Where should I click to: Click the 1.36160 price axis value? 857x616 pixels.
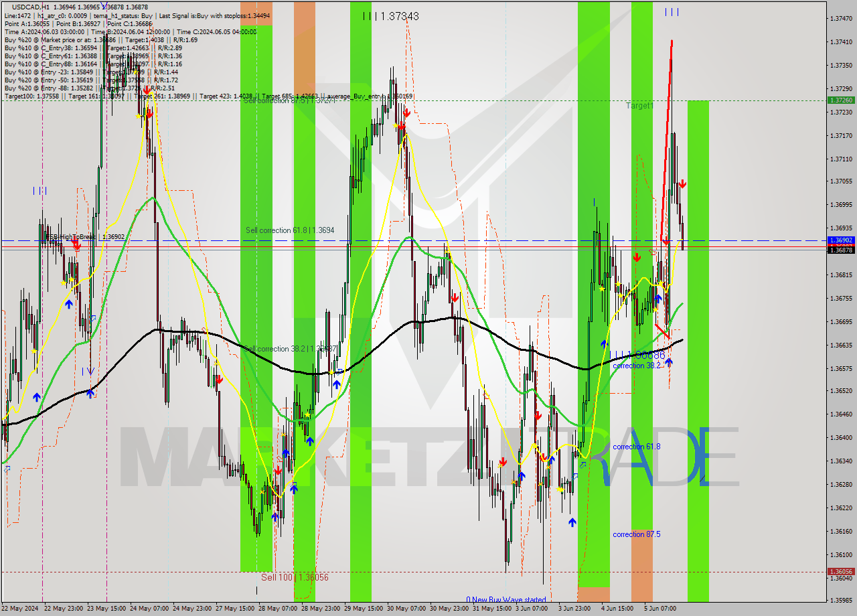coord(841,531)
